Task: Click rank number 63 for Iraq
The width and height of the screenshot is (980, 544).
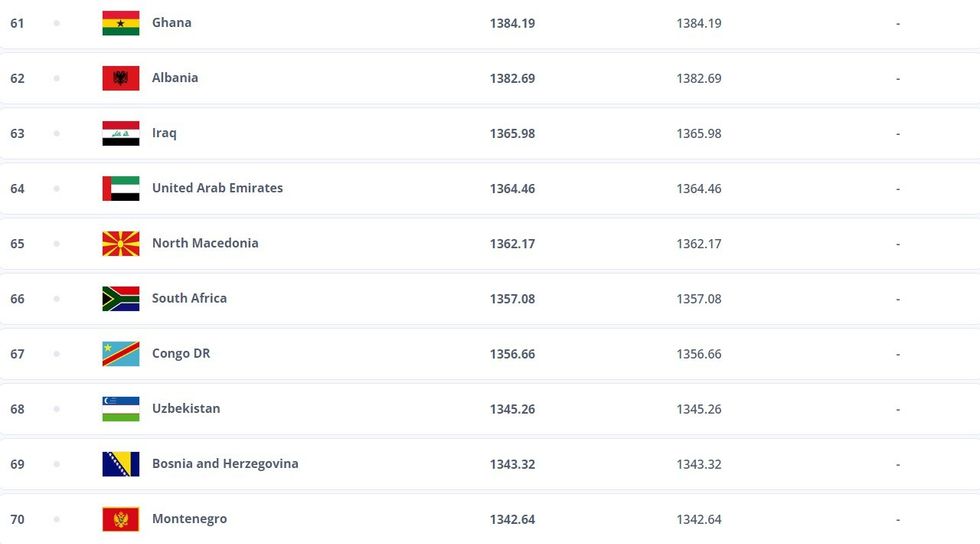Action: tap(17, 133)
